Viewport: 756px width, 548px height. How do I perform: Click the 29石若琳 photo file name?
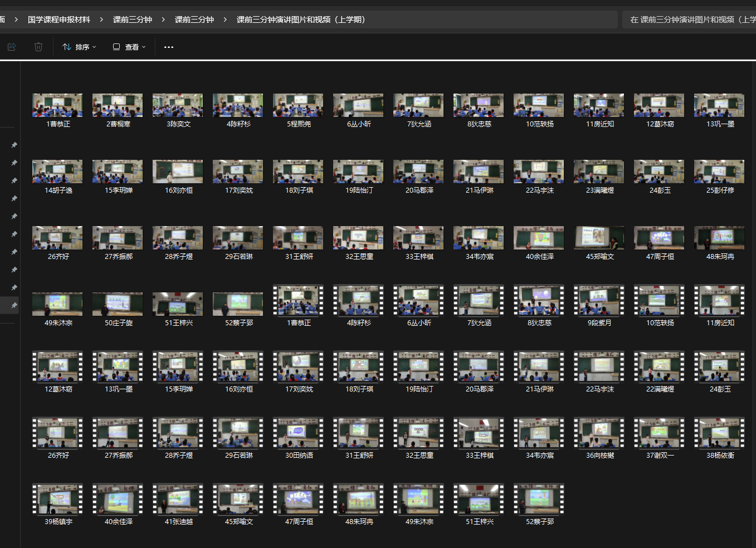coord(239,257)
